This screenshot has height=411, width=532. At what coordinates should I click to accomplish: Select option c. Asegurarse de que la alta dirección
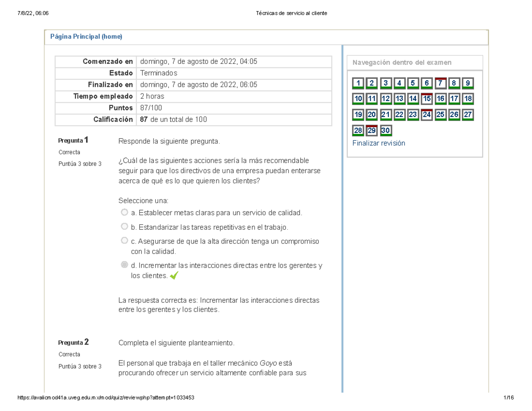[125, 241]
